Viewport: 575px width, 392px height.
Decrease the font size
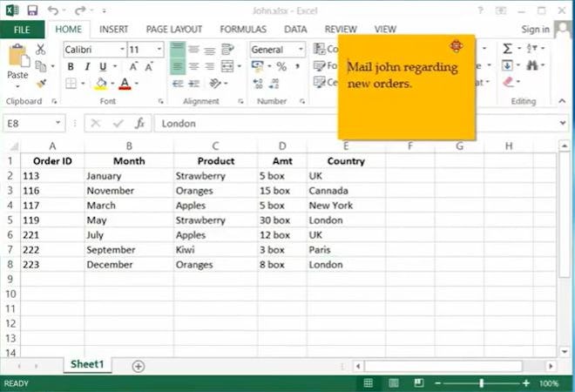point(148,66)
